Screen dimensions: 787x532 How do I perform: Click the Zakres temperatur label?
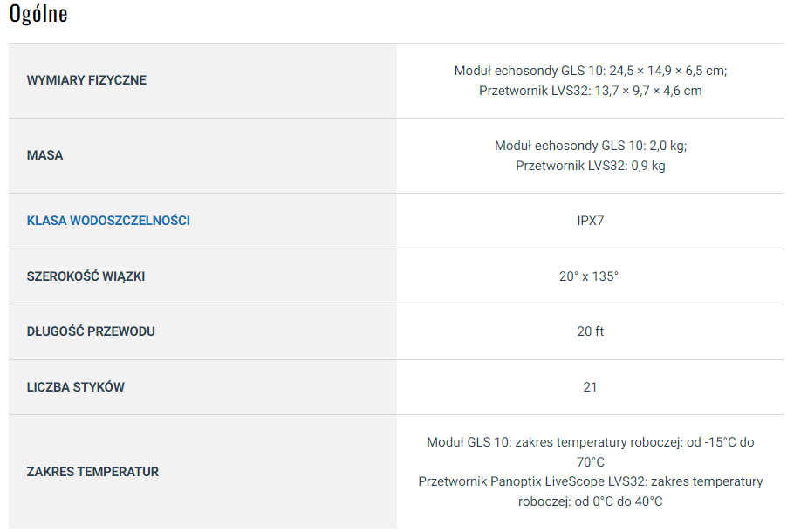pyautogui.click(x=92, y=472)
